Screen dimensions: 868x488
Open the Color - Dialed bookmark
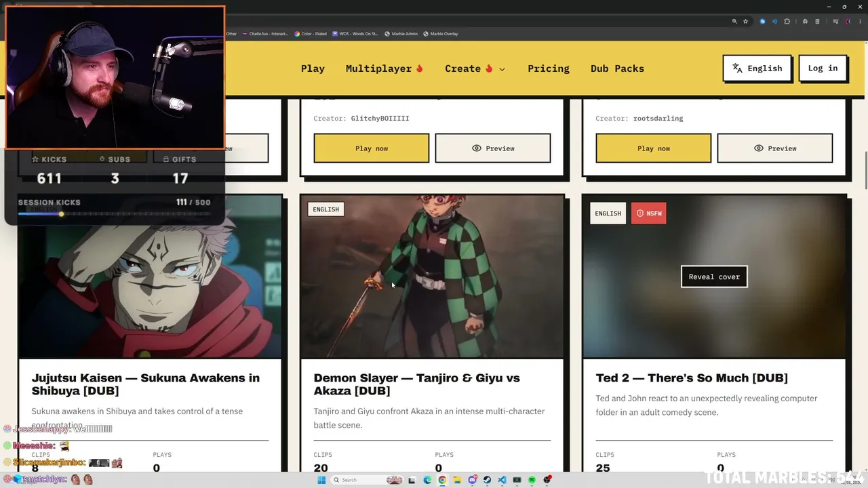[311, 34]
